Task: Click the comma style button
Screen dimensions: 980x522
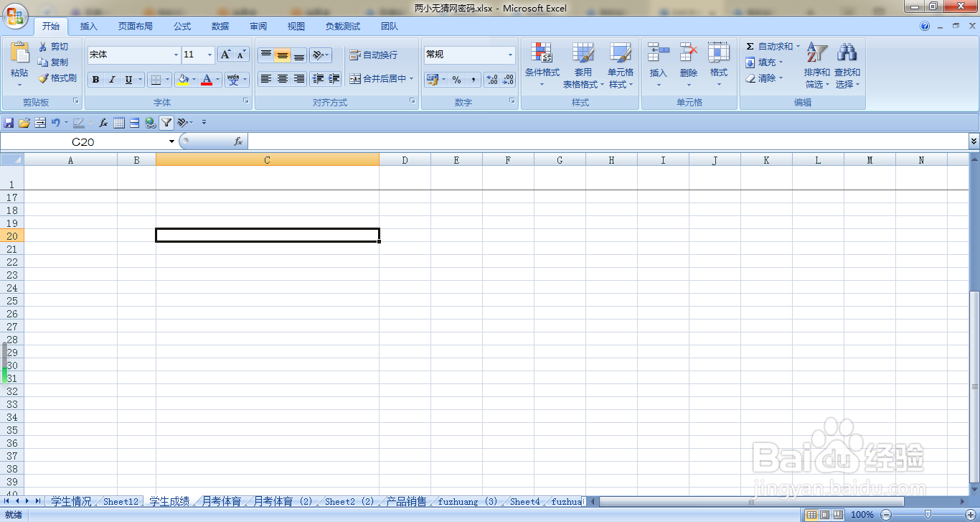Action: pyautogui.click(x=473, y=80)
